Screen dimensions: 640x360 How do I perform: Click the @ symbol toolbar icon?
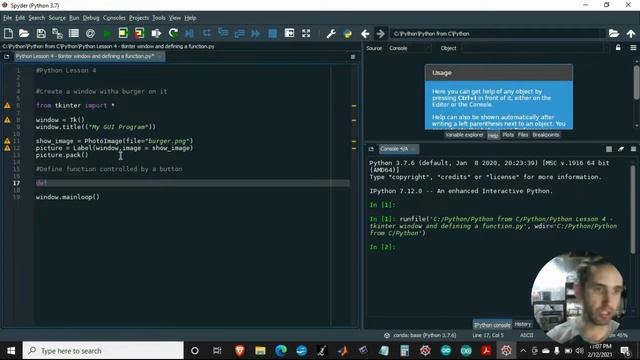pos(90,33)
